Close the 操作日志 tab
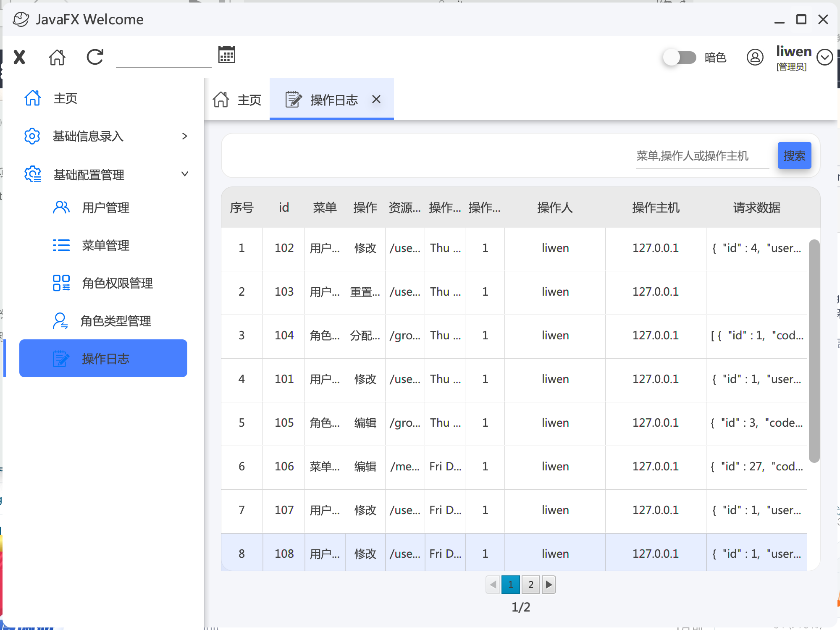840x630 pixels. pyautogui.click(x=376, y=100)
